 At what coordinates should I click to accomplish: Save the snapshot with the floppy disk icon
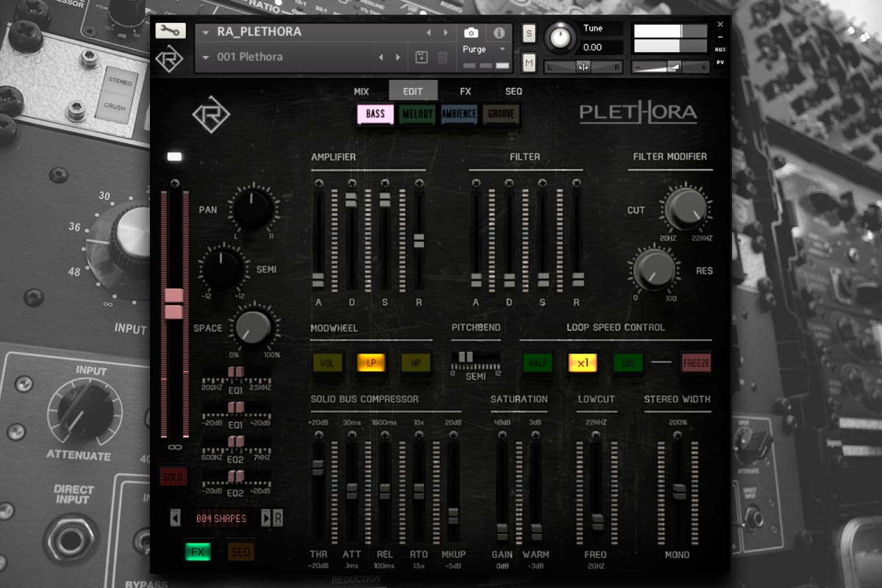(x=422, y=57)
